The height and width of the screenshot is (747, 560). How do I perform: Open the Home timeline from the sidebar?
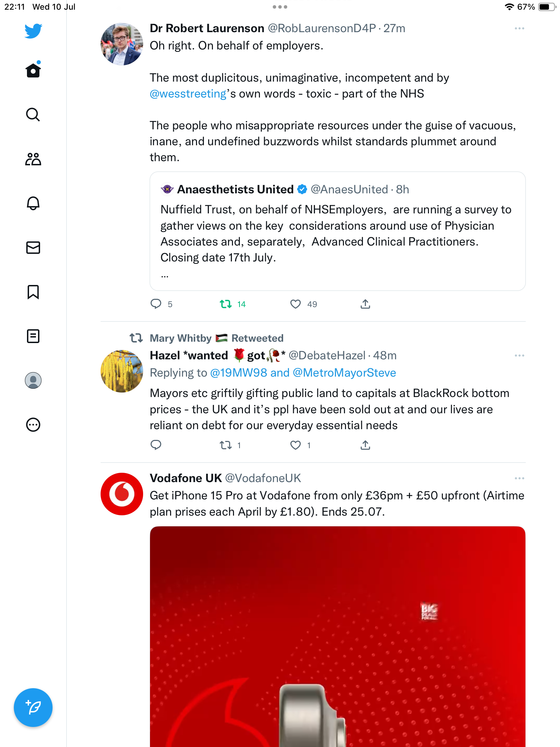[33, 71]
